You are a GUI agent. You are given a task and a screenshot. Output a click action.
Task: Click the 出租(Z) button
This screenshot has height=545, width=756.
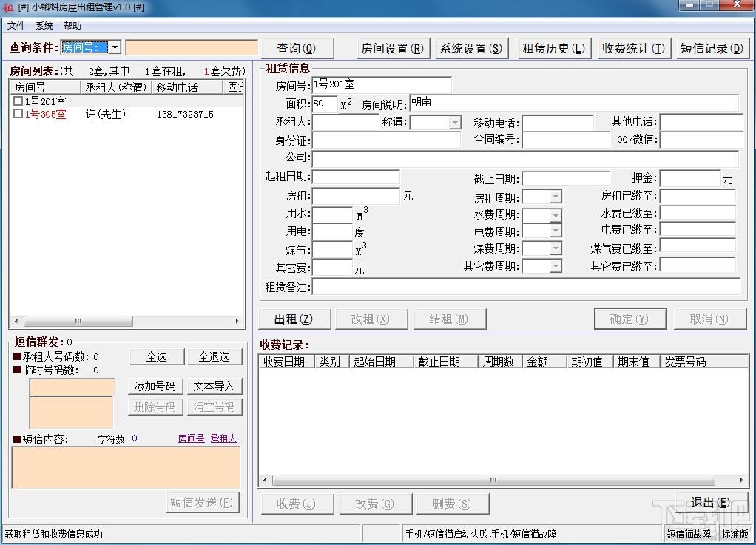pyautogui.click(x=294, y=319)
